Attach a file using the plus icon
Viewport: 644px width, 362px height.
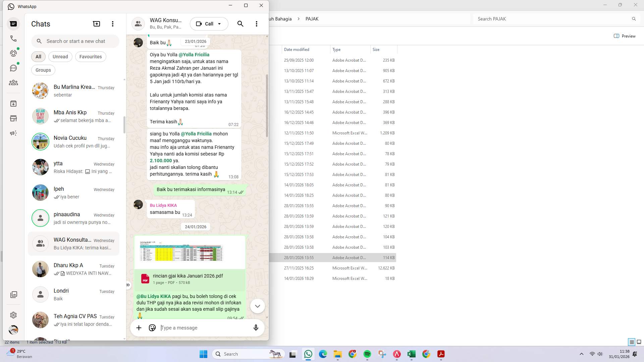pyautogui.click(x=139, y=328)
